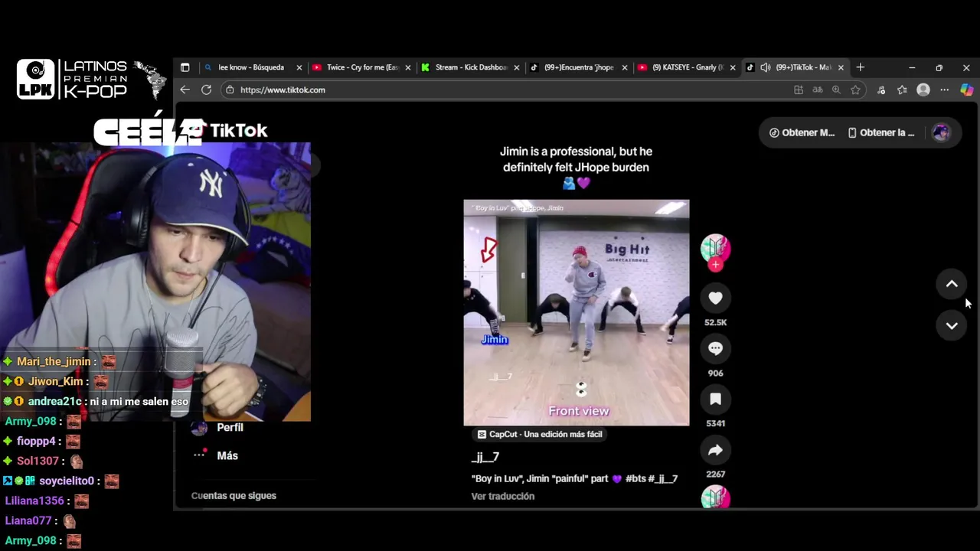Open the creator's avatar beside the video
The image size is (980, 551).
click(715, 248)
